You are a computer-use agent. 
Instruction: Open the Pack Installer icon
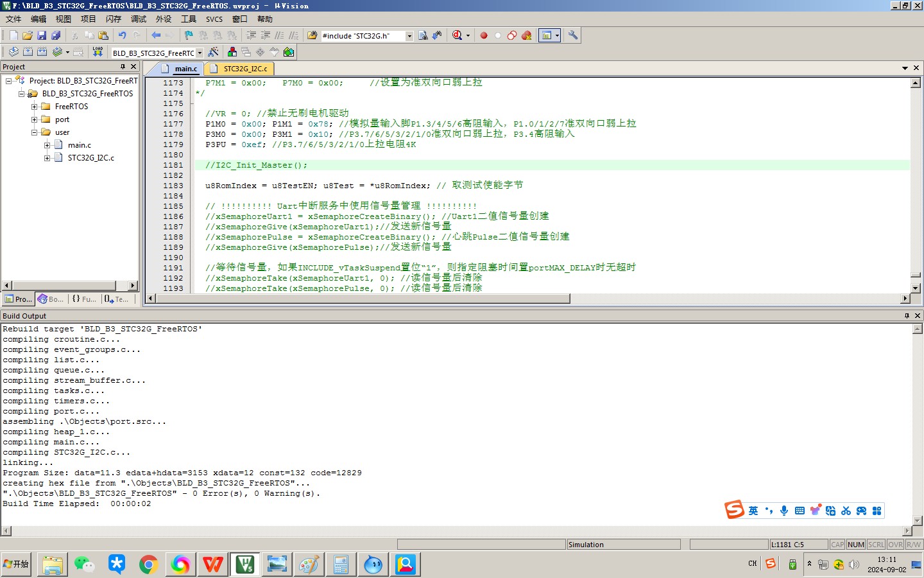[x=289, y=52]
